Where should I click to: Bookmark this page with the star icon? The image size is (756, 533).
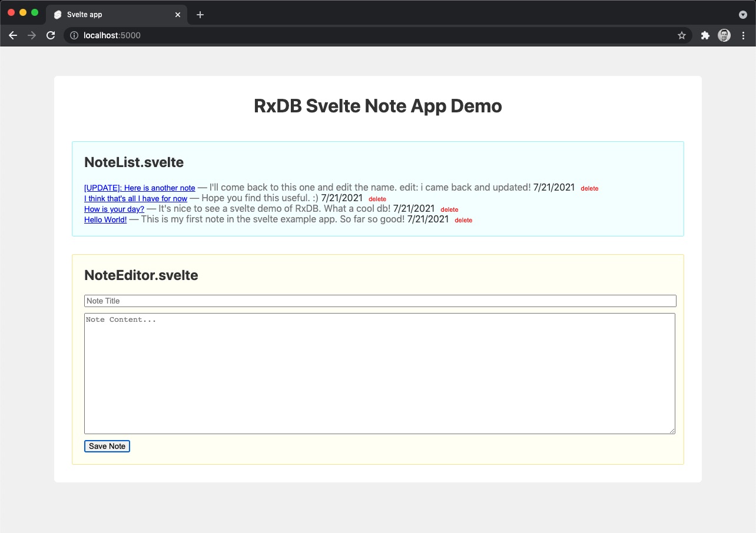[x=682, y=35]
